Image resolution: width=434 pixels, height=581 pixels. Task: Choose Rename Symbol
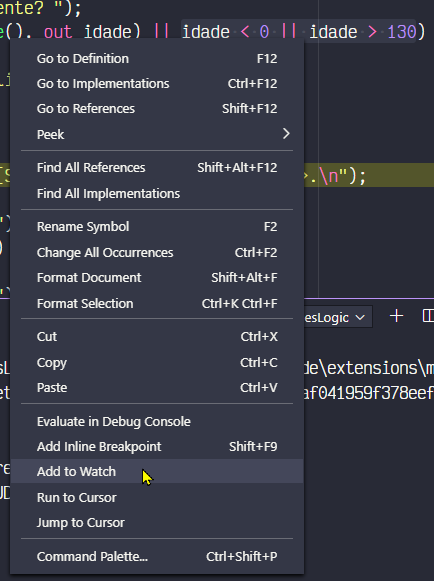[157, 226]
